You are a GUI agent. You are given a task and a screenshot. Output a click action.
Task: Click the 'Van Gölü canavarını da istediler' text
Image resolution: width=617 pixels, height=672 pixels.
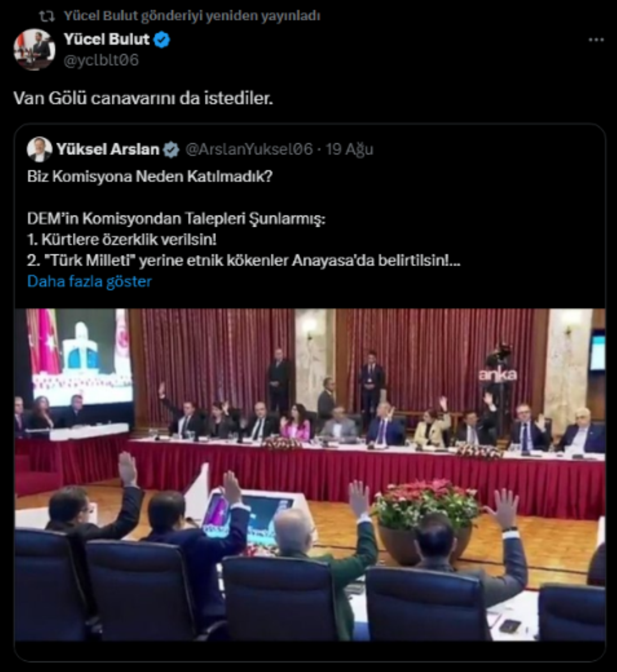click(x=143, y=98)
